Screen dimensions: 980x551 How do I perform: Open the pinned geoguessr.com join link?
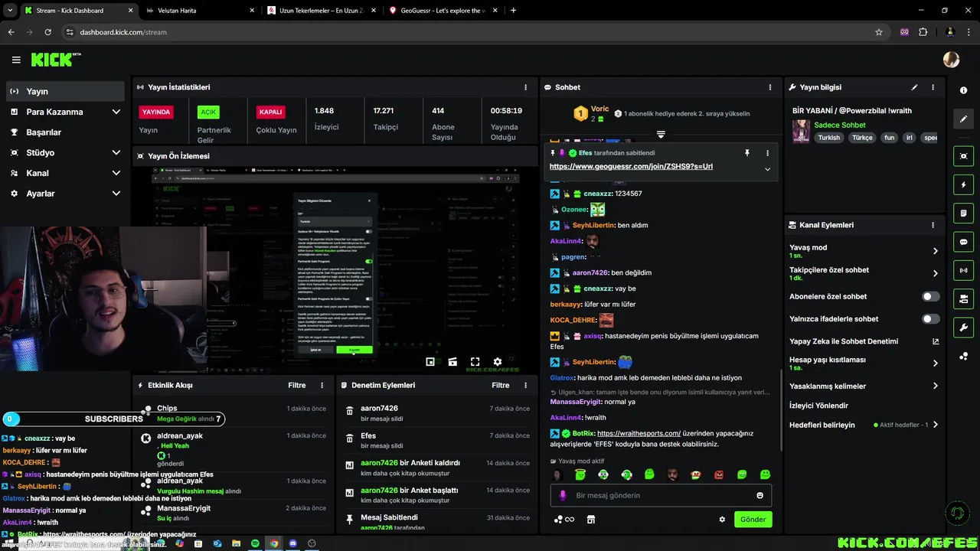pos(631,166)
